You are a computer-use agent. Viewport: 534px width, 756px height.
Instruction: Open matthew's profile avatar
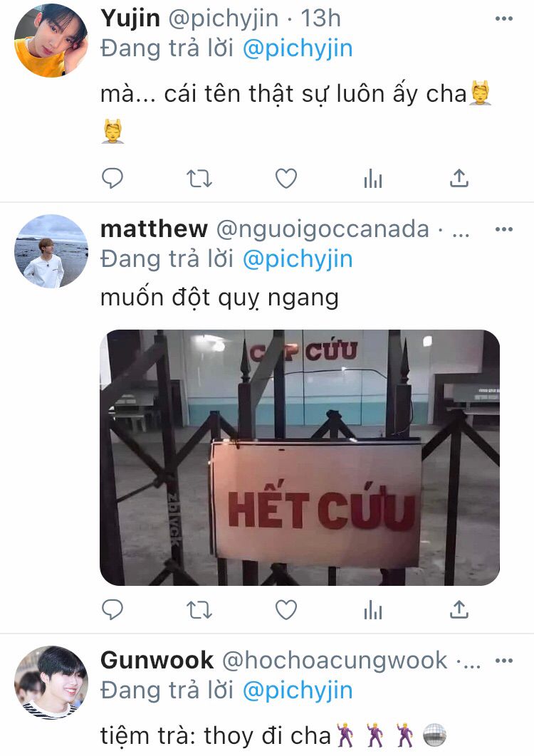pos(51,251)
